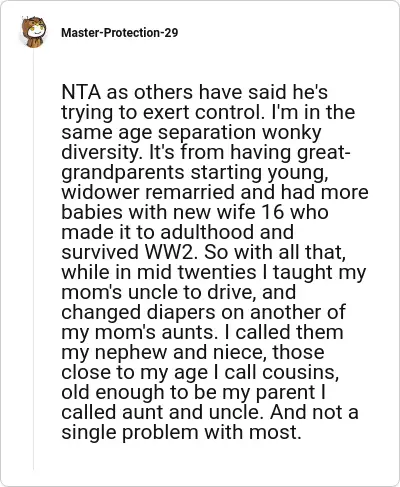Click the text "I call cousins"

(277, 373)
